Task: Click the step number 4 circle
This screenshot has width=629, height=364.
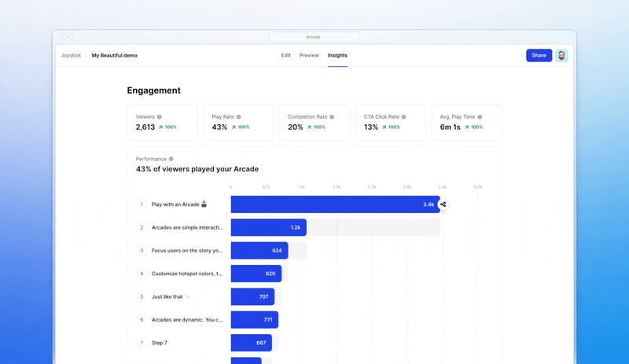Action: (142, 274)
